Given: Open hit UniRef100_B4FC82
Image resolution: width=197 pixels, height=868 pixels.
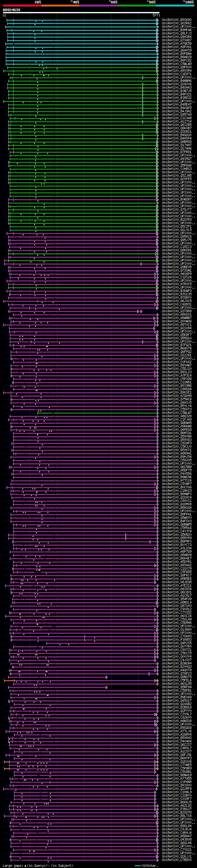Looking at the screenshot, I should tap(177, 61).
